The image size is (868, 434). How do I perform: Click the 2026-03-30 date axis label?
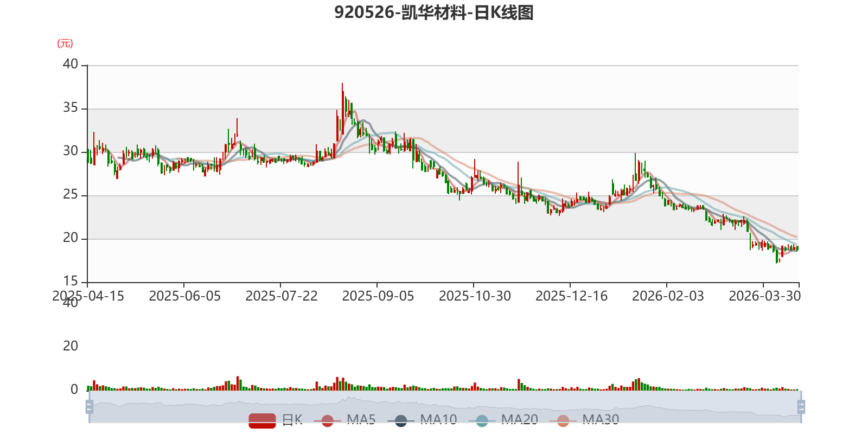pos(764,296)
